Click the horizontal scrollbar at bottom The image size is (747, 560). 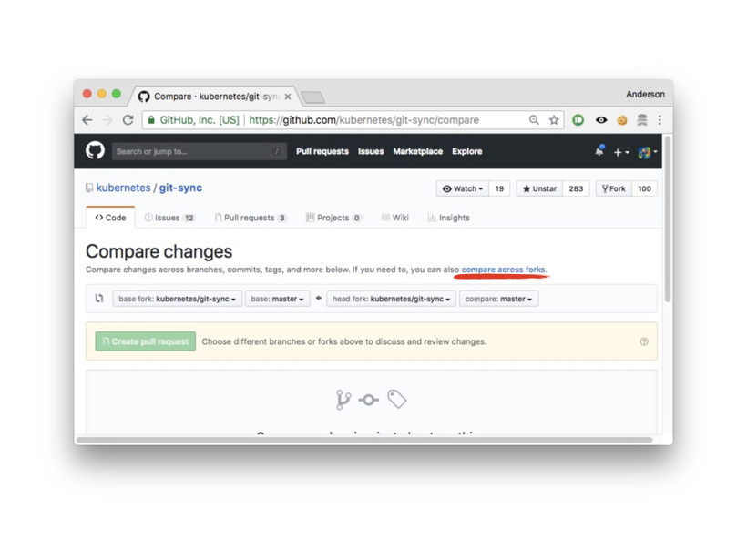[364, 440]
